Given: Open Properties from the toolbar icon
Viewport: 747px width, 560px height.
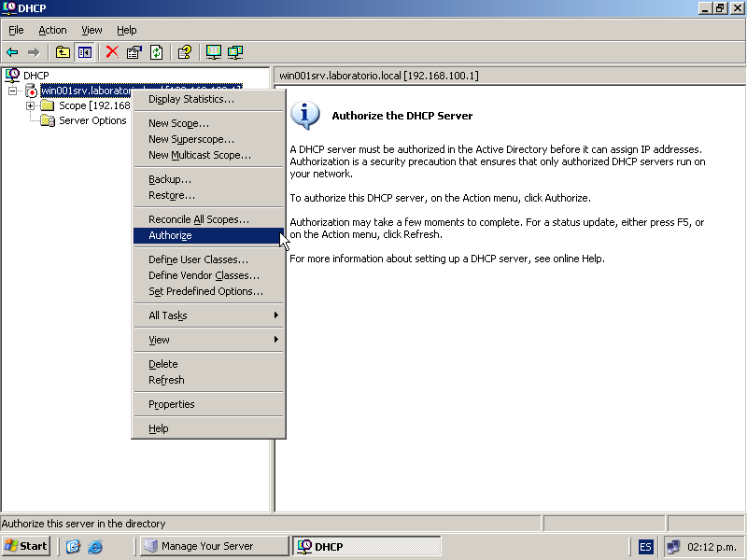Looking at the screenshot, I should 134,52.
